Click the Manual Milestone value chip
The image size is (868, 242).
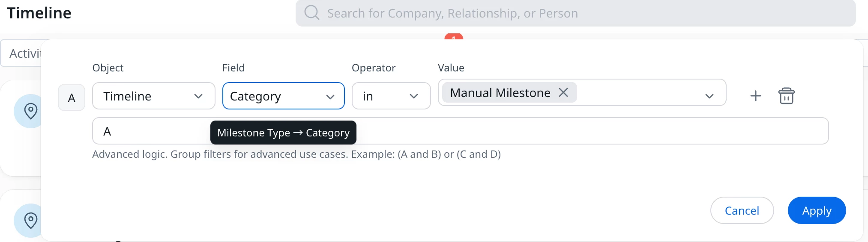(x=500, y=93)
